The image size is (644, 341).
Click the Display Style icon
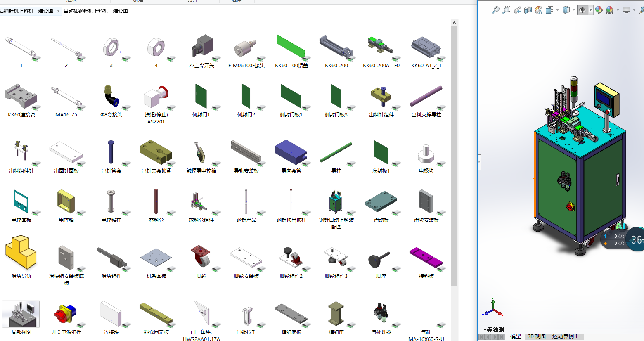(566, 10)
